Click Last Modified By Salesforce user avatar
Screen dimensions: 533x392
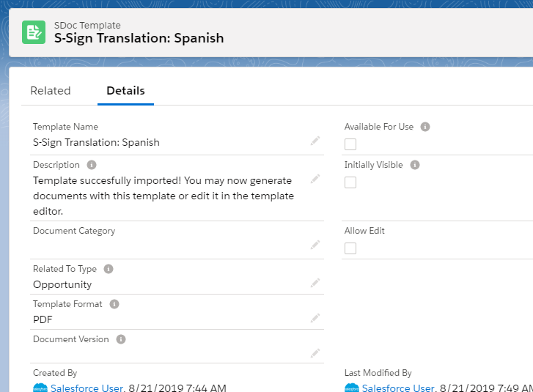pyautogui.click(x=351, y=388)
